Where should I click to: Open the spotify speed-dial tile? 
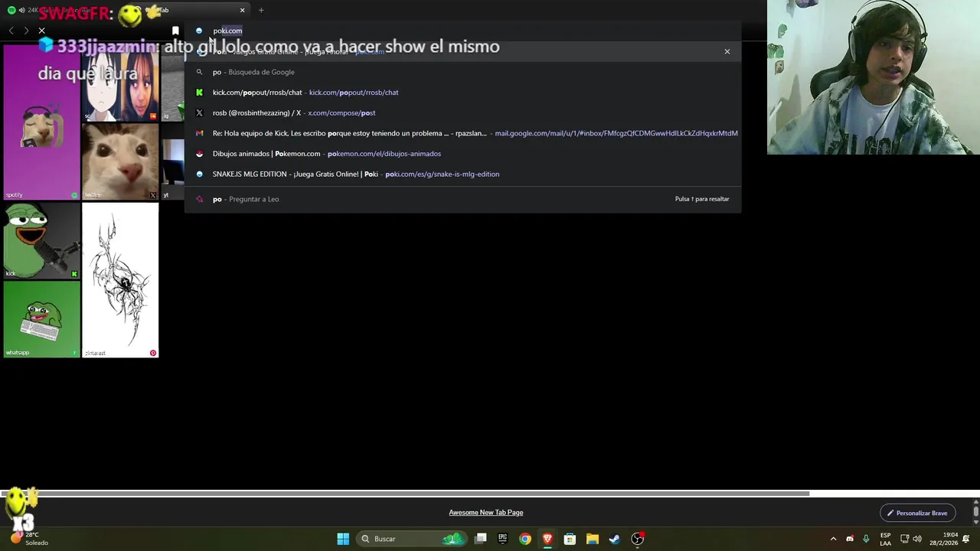pos(41,122)
